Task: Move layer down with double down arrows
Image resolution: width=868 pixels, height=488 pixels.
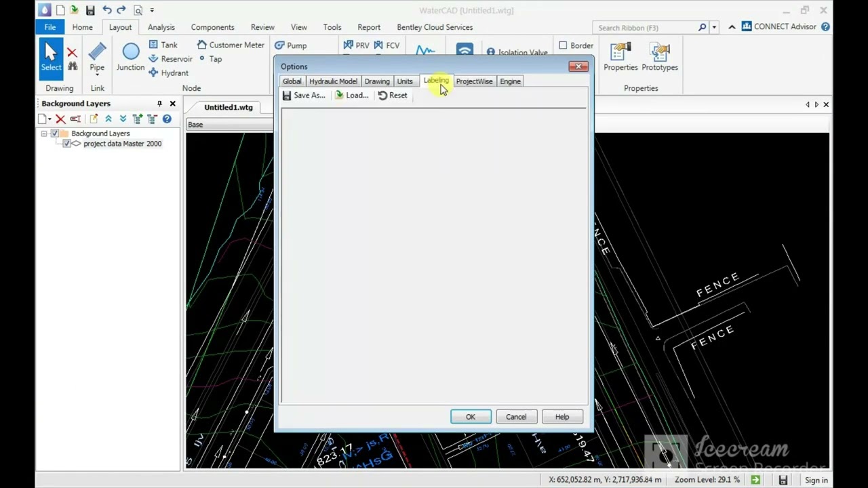Action: 123,119
